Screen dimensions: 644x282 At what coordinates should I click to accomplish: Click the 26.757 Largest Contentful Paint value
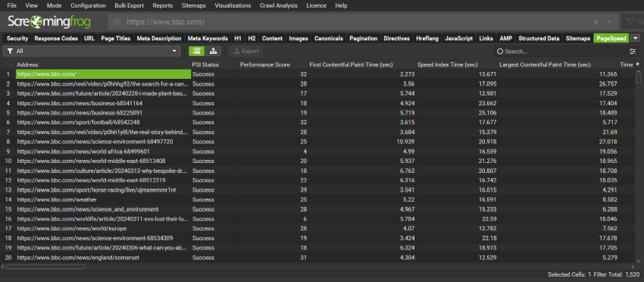coord(608,84)
